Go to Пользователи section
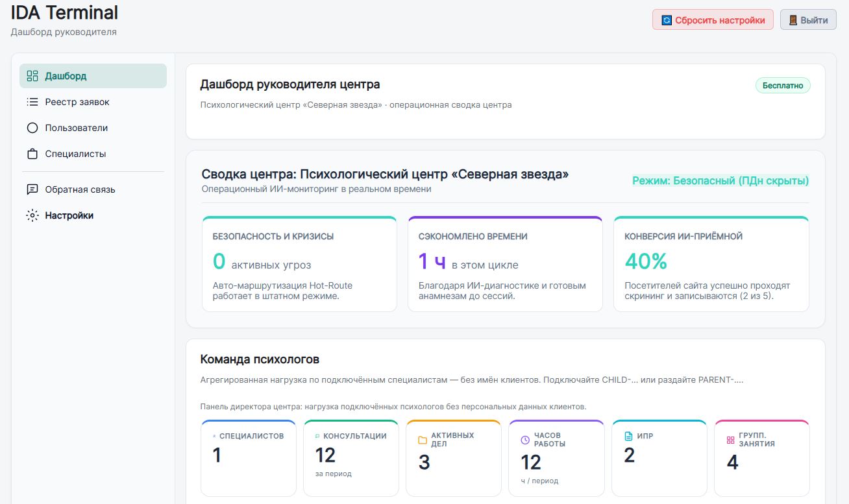The height and width of the screenshot is (504, 849). [93, 128]
